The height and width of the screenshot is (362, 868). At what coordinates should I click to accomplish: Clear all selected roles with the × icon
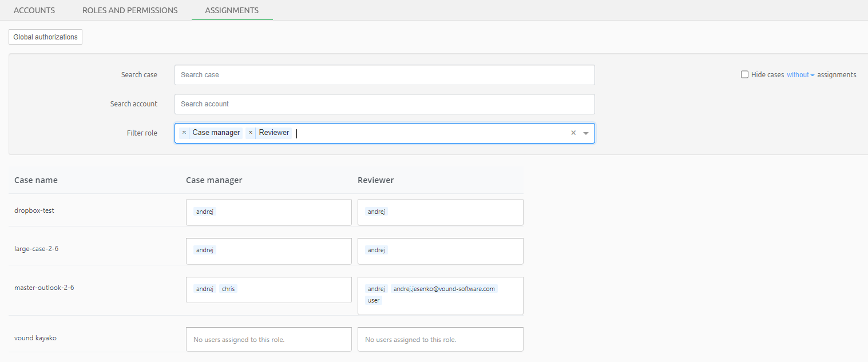coord(573,132)
